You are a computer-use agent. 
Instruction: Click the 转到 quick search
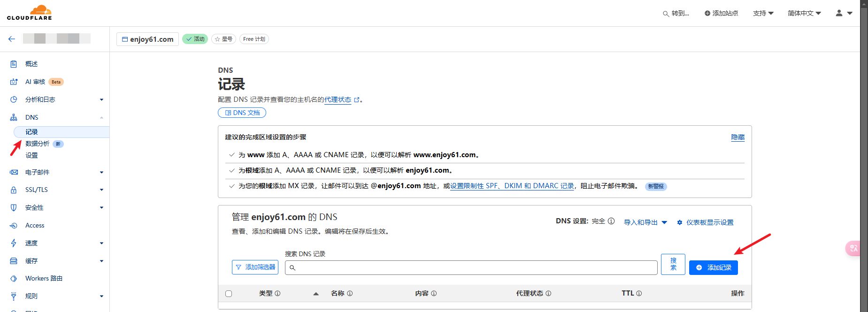tap(676, 13)
